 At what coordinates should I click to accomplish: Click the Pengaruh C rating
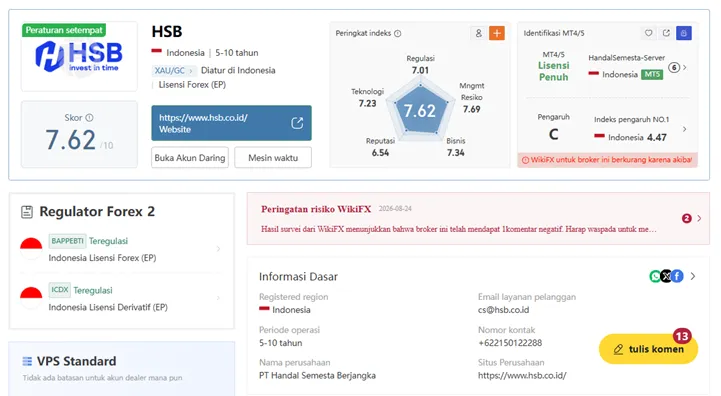point(554,134)
